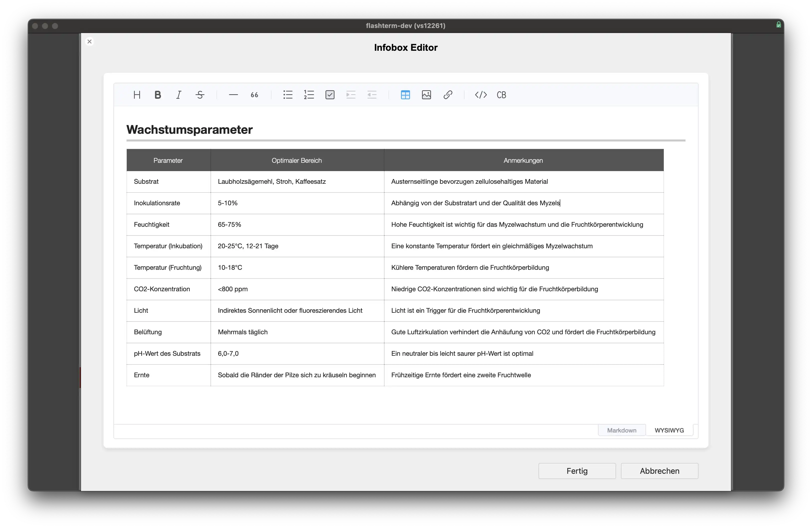Screen dimensions: 812x528
Task: Toggle inline code formatting
Action: click(x=481, y=95)
